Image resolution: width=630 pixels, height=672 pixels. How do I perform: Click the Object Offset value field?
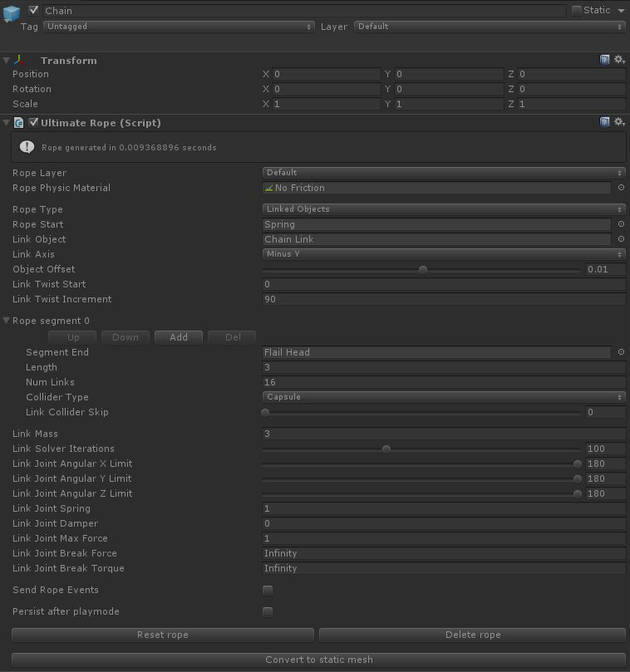click(x=606, y=269)
